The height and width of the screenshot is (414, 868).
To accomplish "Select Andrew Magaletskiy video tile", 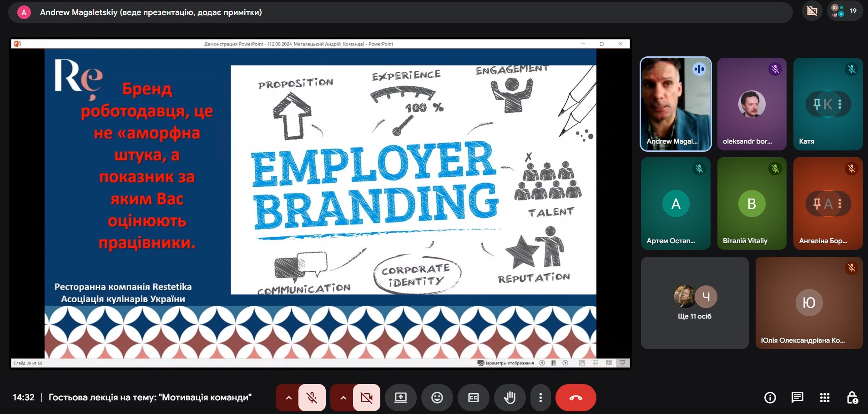I will [676, 104].
